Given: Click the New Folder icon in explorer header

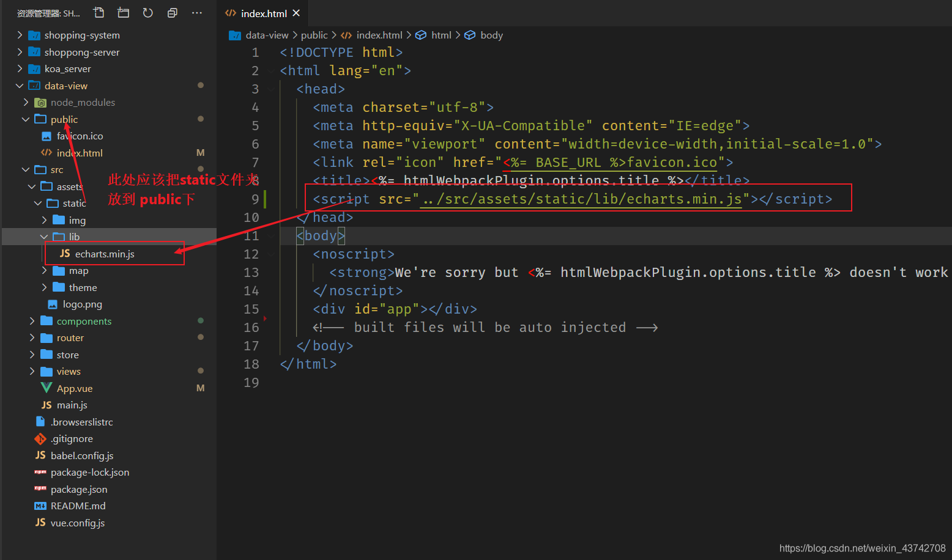Looking at the screenshot, I should coord(124,13).
